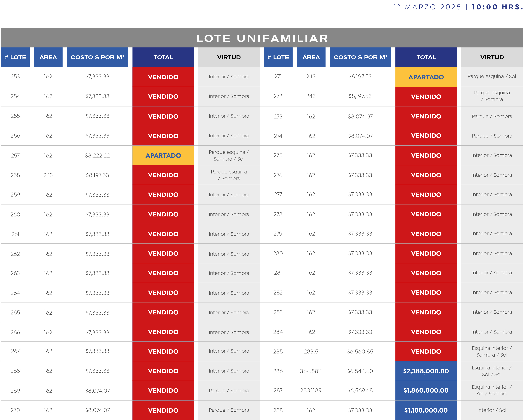The width and height of the screenshot is (532, 420).
Task: Click the LOTE UNIFAMILIAR title banner
Action: pyautogui.click(x=262, y=38)
